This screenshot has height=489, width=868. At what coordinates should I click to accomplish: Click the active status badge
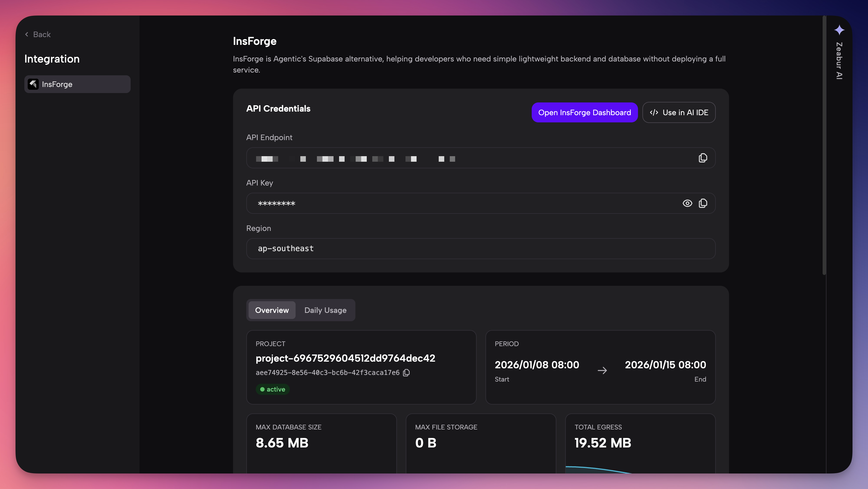(273, 389)
